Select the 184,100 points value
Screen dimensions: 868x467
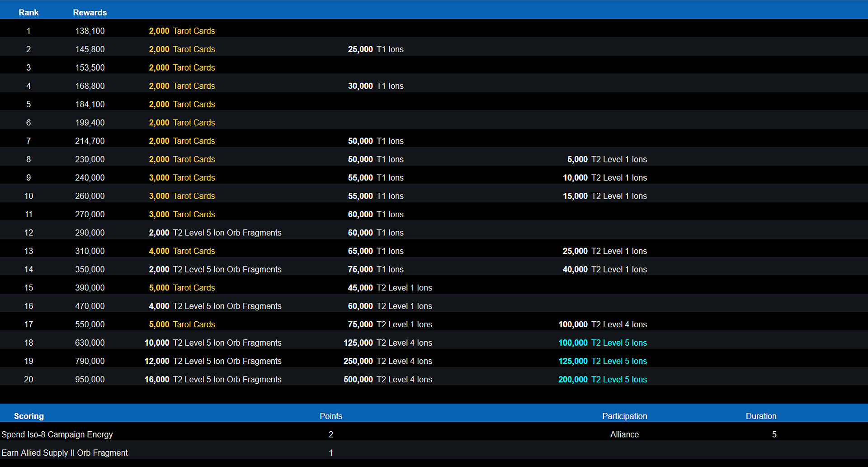coord(90,104)
